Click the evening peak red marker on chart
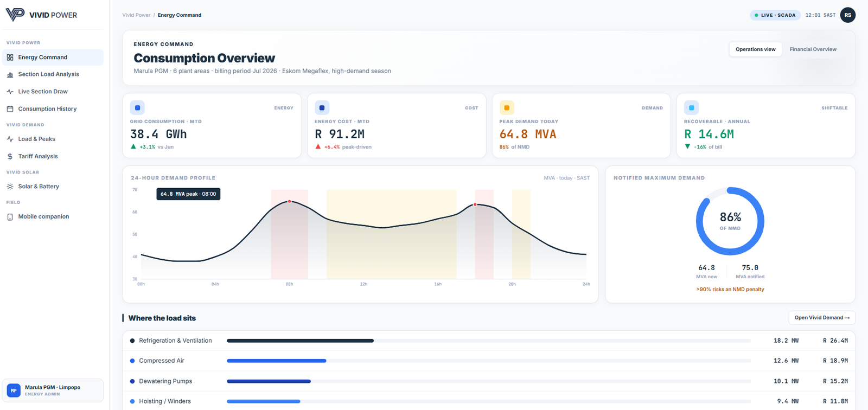Viewport: 868px width, 410px height. [475, 204]
